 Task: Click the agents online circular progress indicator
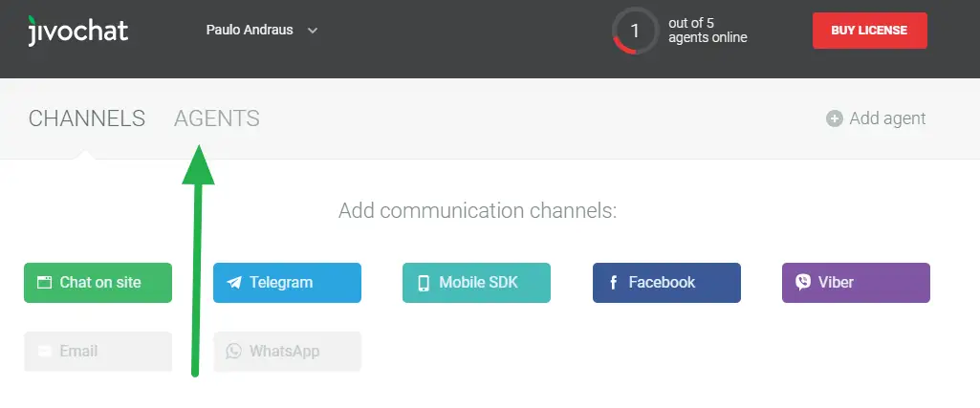tap(635, 31)
